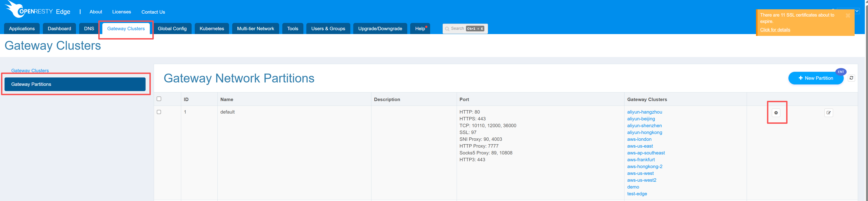Image resolution: width=868 pixels, height=201 pixels.
Task: Dismiss the SSL certificates expiry notification
Action: pyautogui.click(x=847, y=15)
